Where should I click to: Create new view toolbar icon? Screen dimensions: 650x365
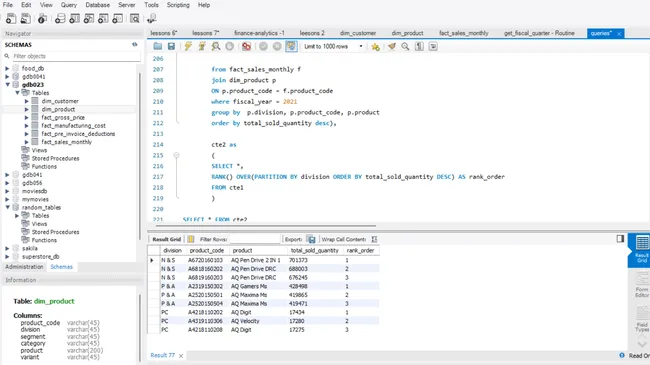(89, 18)
